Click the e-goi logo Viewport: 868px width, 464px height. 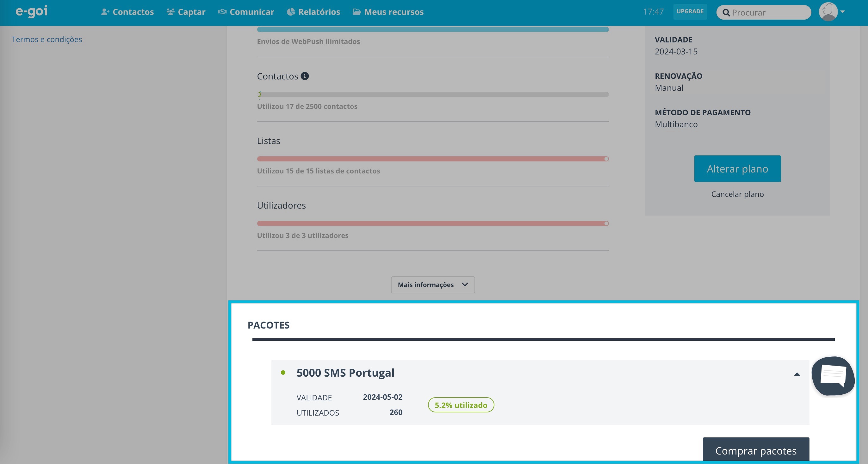click(31, 11)
